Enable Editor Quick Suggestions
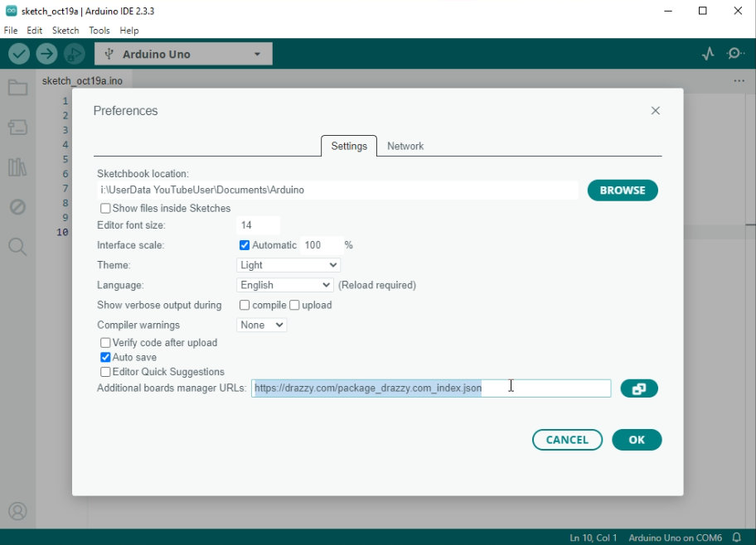The height and width of the screenshot is (545, 756). point(105,372)
